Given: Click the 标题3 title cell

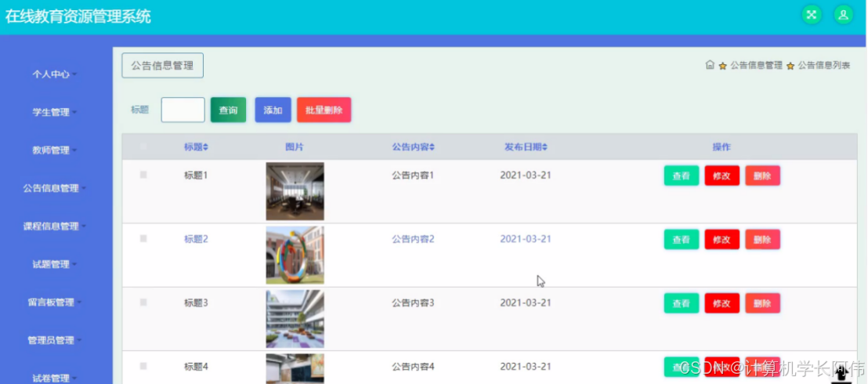Looking at the screenshot, I should tap(196, 302).
